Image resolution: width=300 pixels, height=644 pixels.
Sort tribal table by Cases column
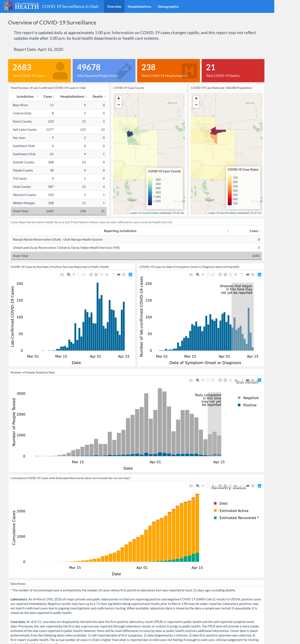260,231
